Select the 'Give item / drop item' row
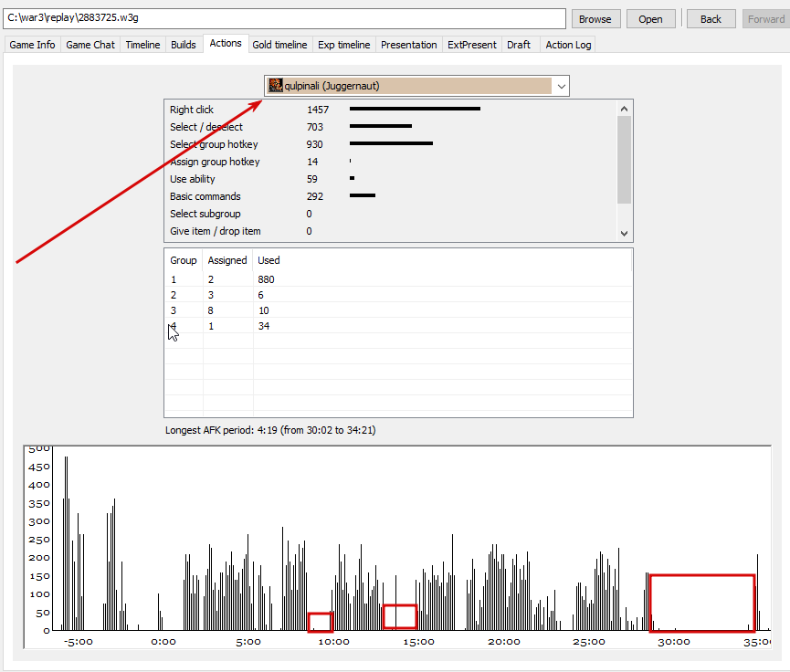This screenshot has height=672, width=790. pos(391,231)
